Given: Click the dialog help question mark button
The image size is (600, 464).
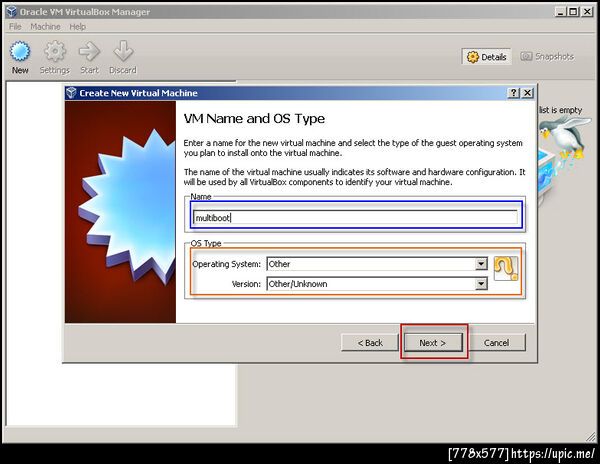Looking at the screenshot, I should coord(513,93).
